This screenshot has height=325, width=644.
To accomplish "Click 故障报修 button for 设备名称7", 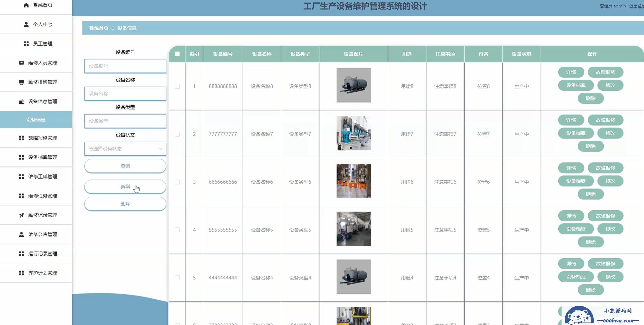I will [605, 120].
